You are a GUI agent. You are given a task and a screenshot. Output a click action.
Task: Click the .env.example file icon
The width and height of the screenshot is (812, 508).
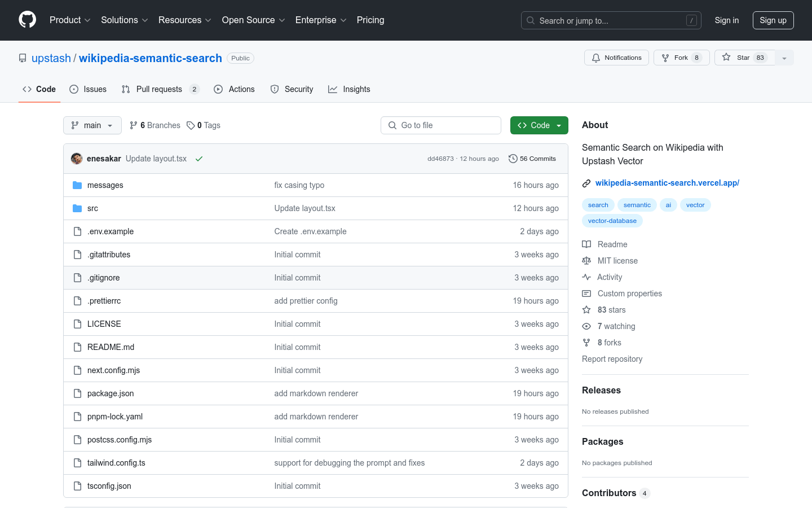[x=77, y=231]
